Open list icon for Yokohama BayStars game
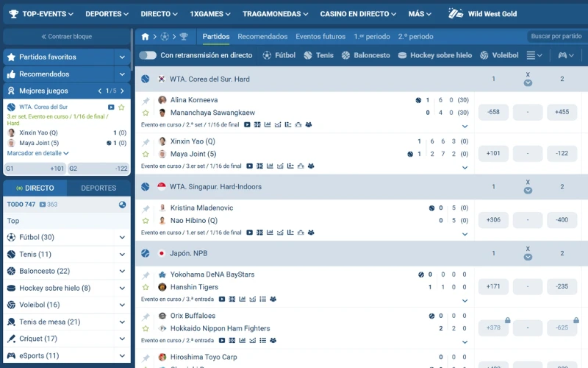 [263, 300]
